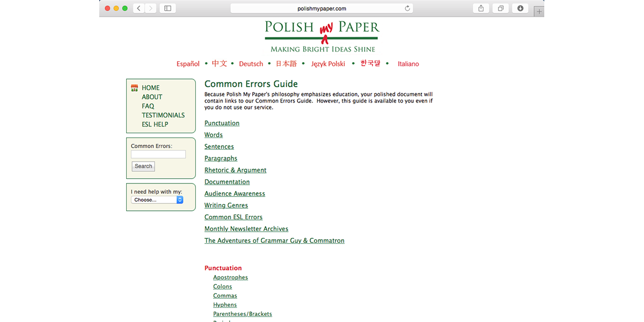Image resolution: width=644 pixels, height=322 pixels.
Task: Open the Safari Share menu
Action: (481, 8)
